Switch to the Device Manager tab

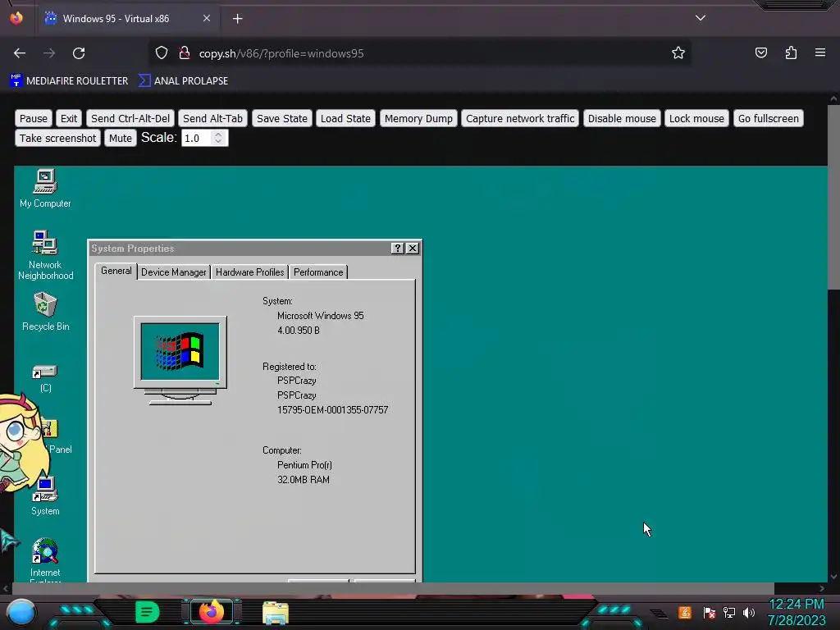coord(174,272)
